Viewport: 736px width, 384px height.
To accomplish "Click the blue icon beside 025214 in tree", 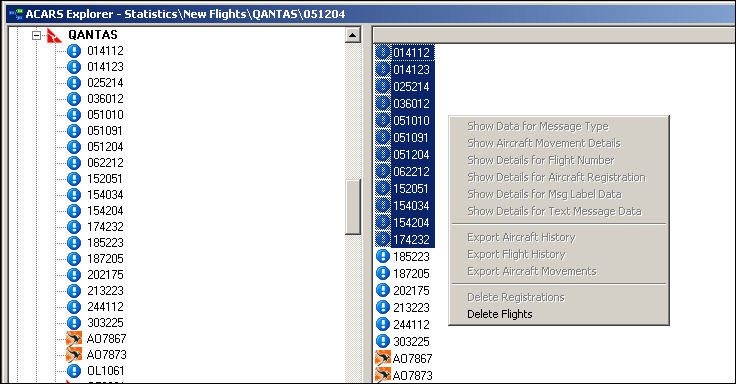I will (74, 83).
